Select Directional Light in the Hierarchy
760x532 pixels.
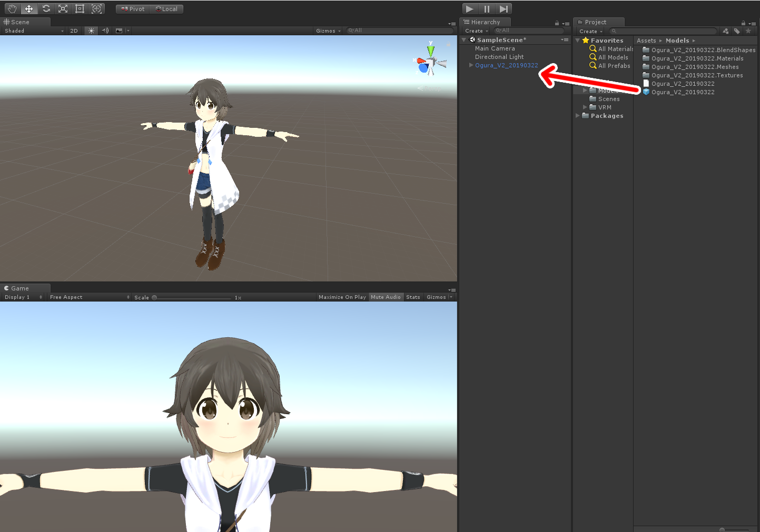[499, 57]
